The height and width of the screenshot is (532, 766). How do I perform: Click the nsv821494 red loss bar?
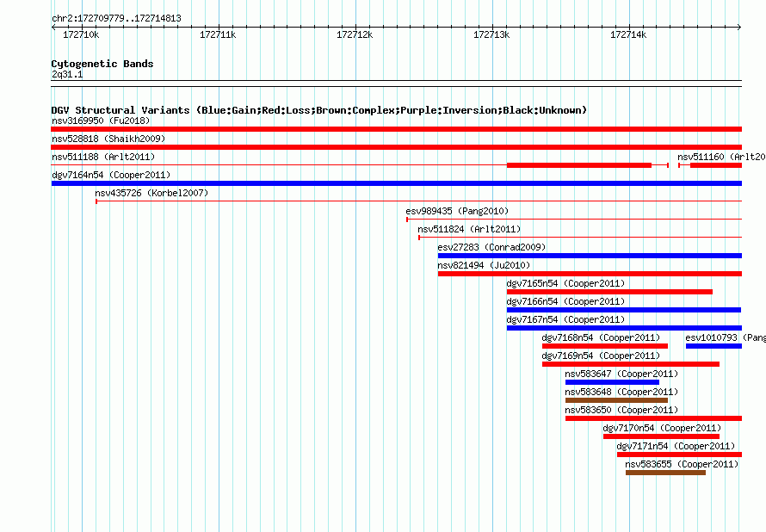(x=590, y=274)
